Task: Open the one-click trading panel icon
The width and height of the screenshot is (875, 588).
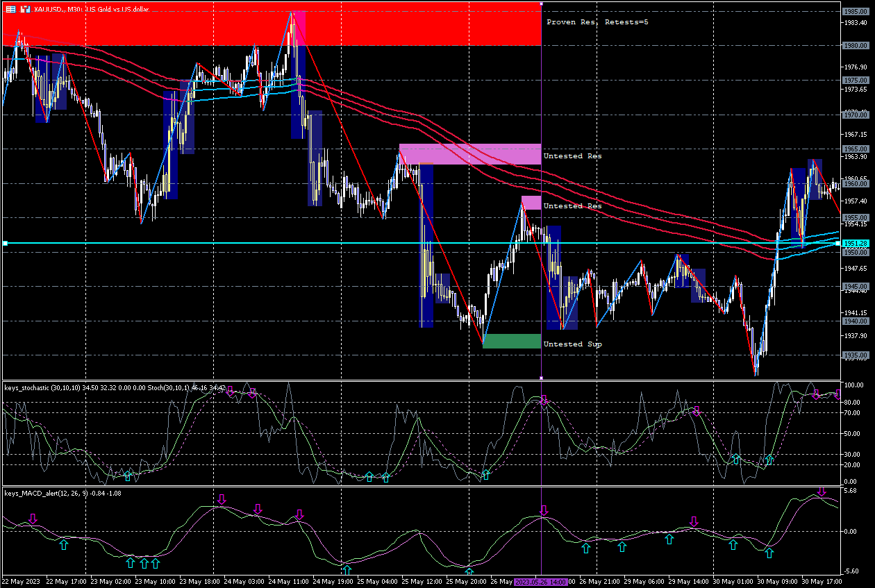Action: 11,10
